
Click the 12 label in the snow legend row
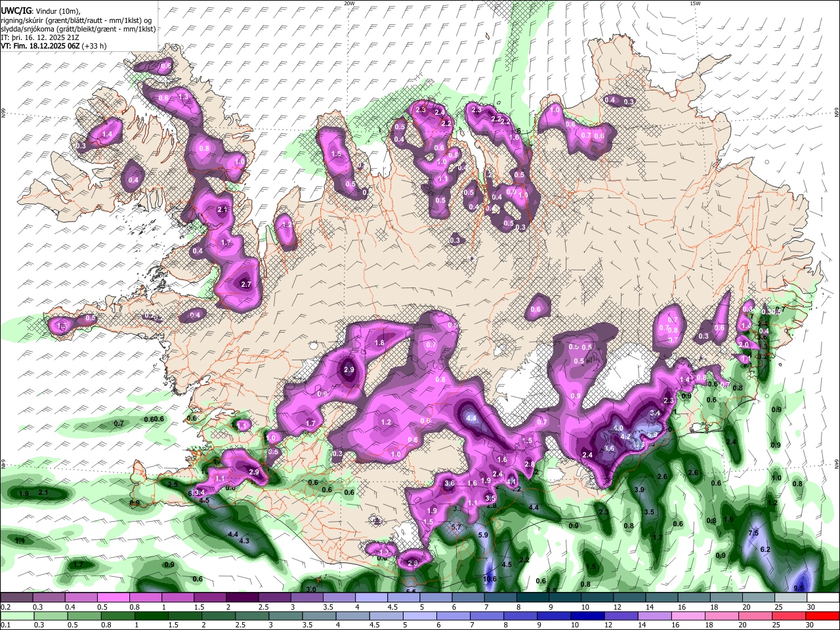coord(618,607)
